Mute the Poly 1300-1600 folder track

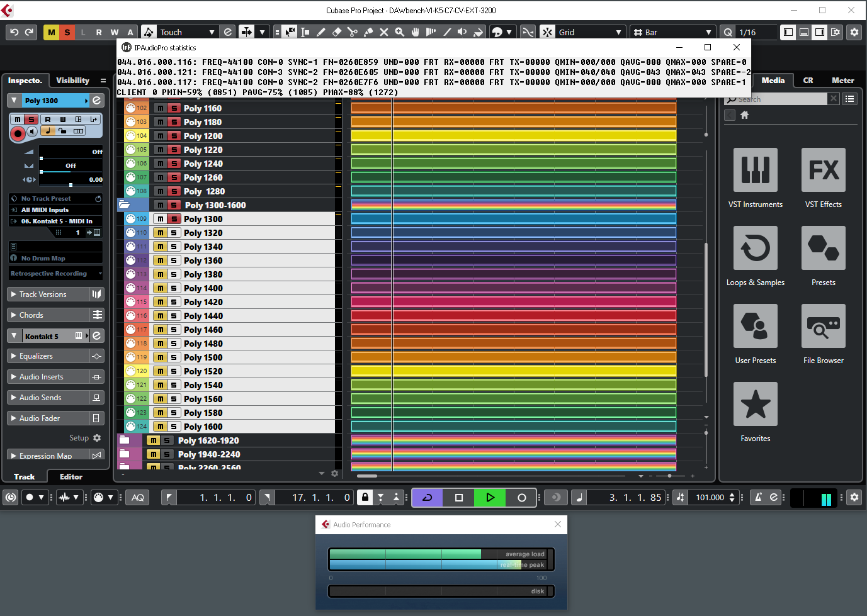tap(161, 205)
